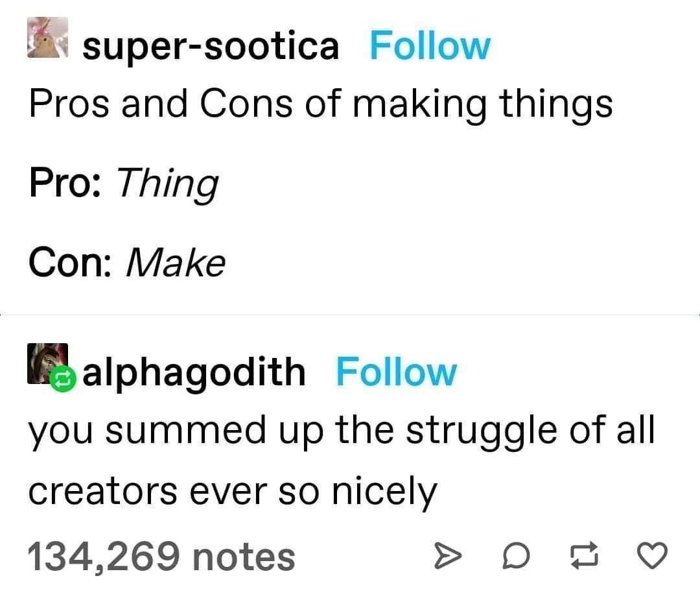Image resolution: width=700 pixels, height=589 pixels.
Task: Click the italic word 'Make'
Action: pyautogui.click(x=176, y=262)
